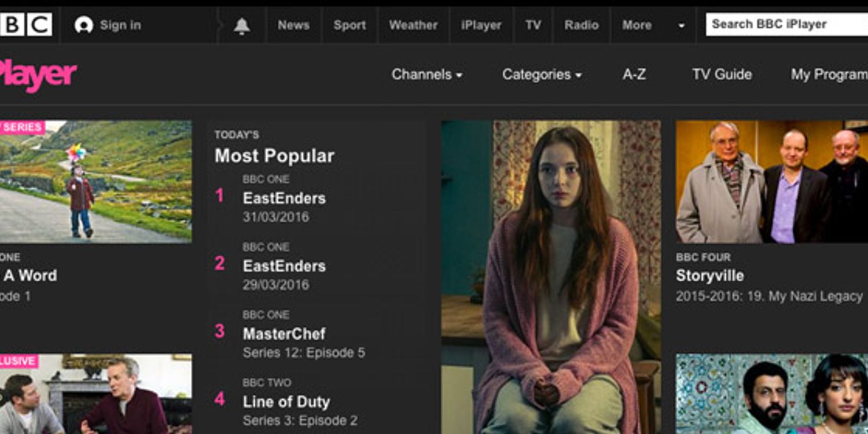The width and height of the screenshot is (868, 434).
Task: Click the Sign in link
Action: (x=120, y=25)
